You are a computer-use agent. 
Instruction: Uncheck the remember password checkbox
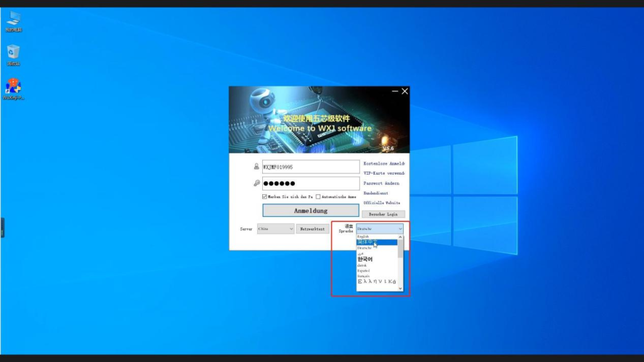[x=265, y=197]
